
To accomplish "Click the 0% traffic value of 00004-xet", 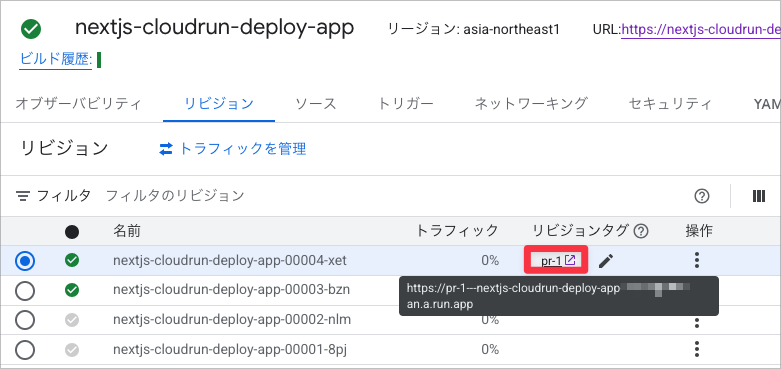I will tap(490, 260).
